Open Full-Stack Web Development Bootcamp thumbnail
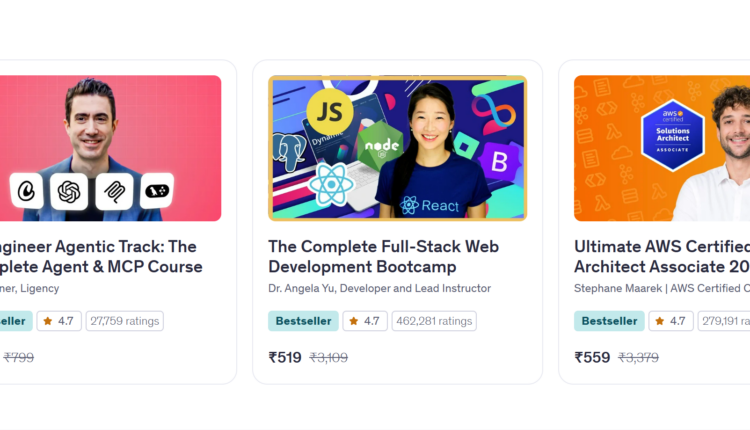The image size is (750, 430). pos(397,148)
